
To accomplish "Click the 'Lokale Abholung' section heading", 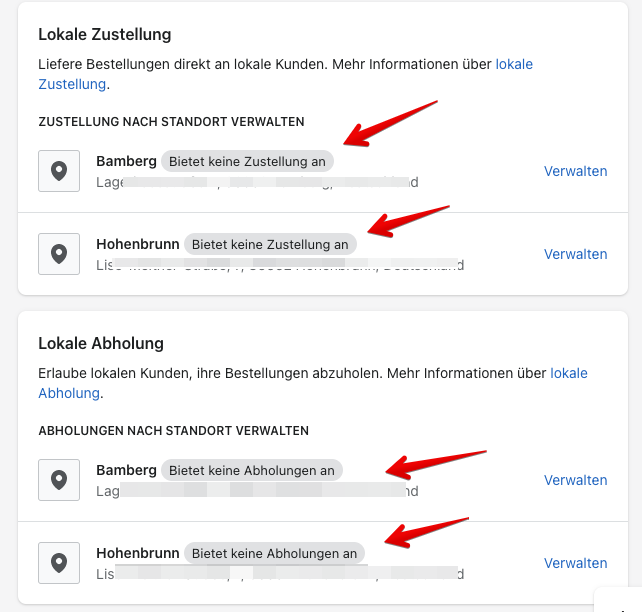I will (101, 343).
